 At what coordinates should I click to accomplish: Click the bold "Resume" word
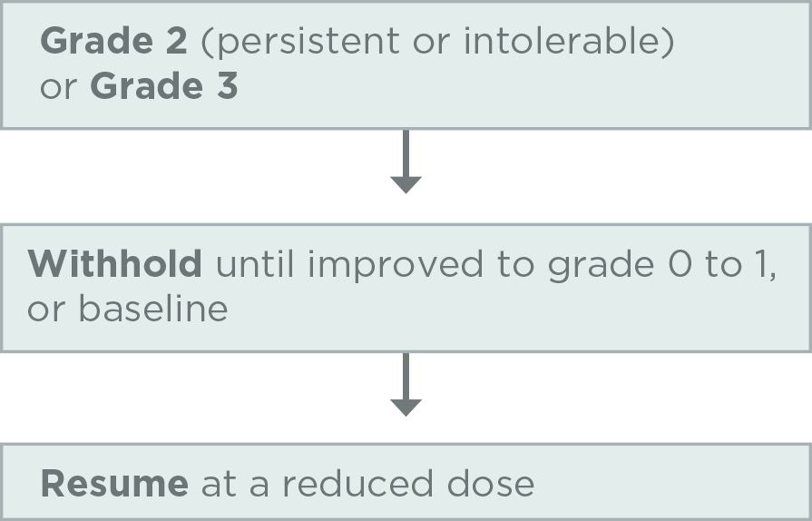[114, 483]
